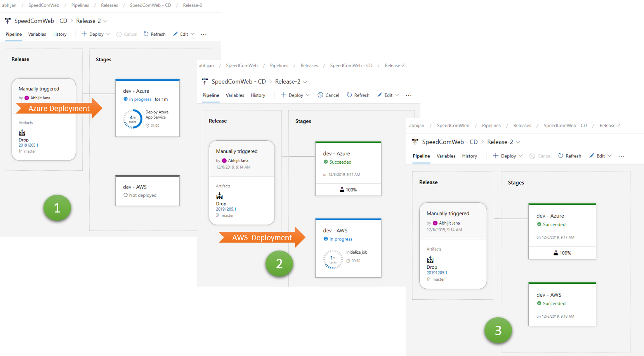Click the In progress status icon on dev - AWS
The height and width of the screenshot is (356, 644).
(x=326, y=239)
